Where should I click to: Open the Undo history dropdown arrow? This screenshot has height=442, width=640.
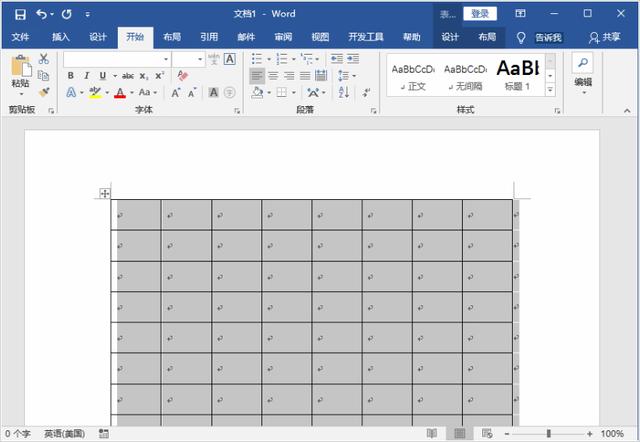[52, 15]
